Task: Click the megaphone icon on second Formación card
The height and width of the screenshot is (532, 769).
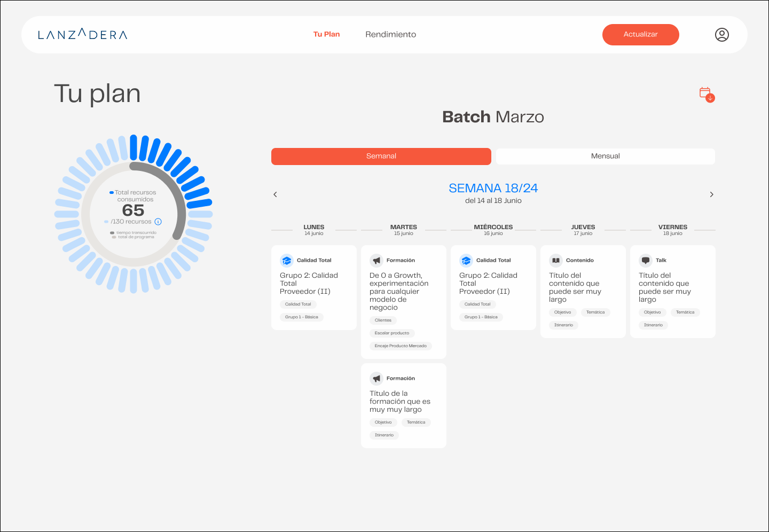Action: (x=376, y=379)
